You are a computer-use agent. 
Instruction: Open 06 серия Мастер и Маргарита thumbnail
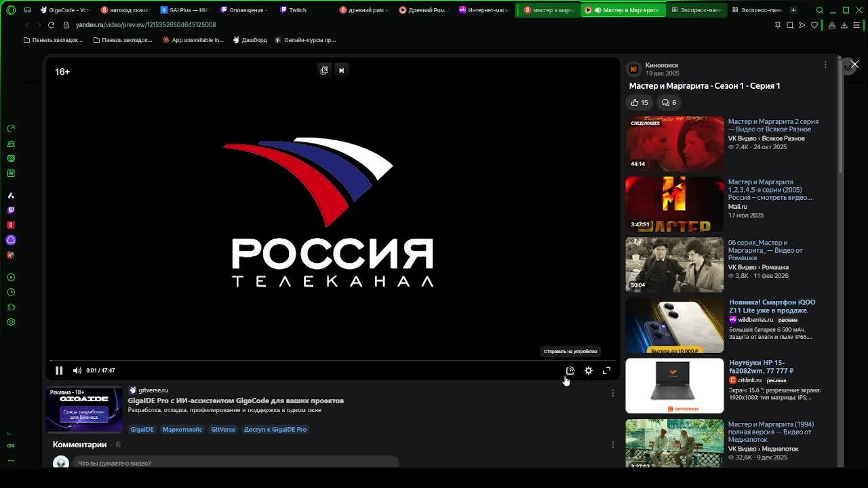click(x=675, y=264)
